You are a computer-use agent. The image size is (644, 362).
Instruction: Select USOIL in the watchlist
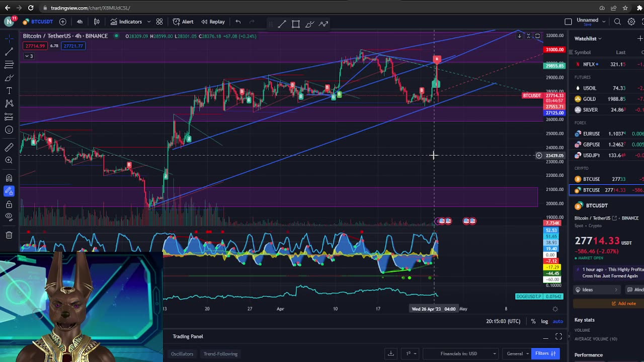[606, 88]
